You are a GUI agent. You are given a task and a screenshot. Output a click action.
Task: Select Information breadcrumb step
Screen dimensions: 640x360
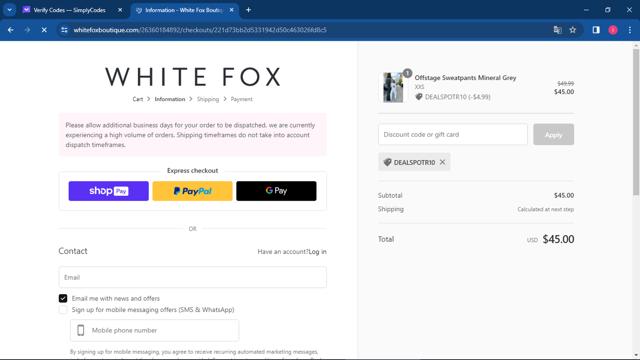170,99
